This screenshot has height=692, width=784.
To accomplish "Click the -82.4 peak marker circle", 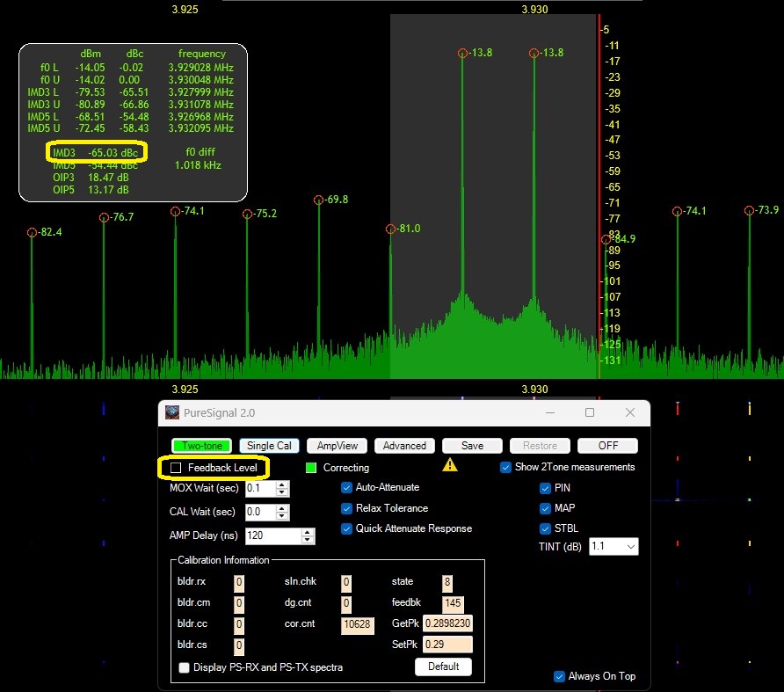I will point(32,233).
